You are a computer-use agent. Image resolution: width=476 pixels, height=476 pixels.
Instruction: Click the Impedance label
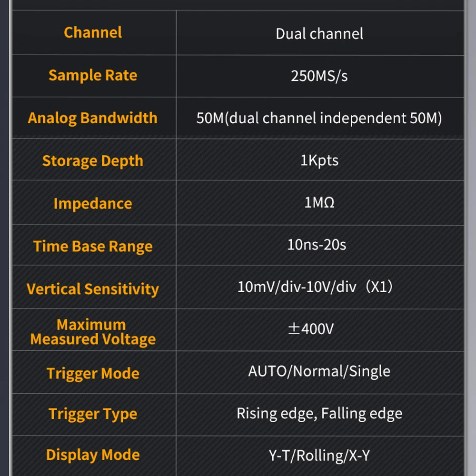click(93, 204)
